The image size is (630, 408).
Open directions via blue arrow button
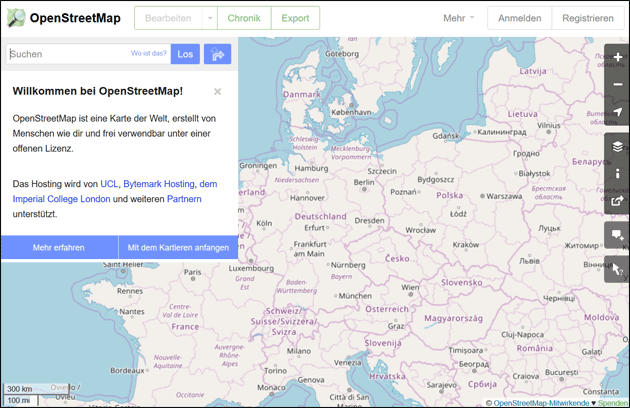point(217,54)
